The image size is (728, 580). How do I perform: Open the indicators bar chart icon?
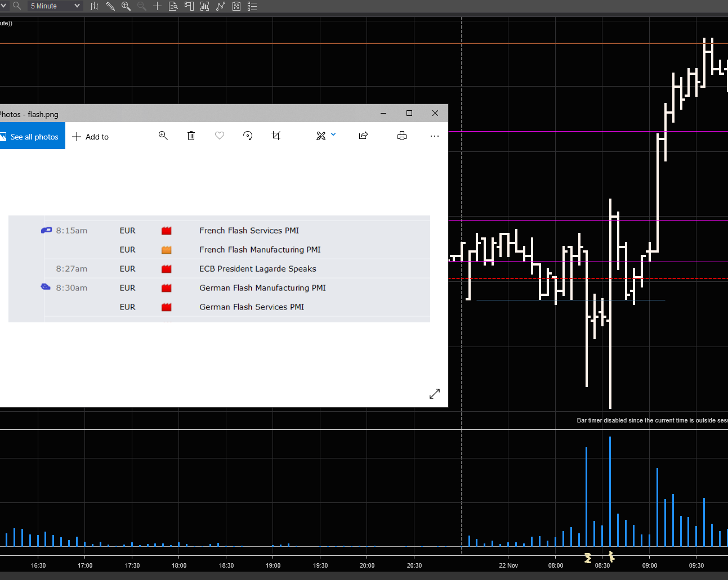205,6
